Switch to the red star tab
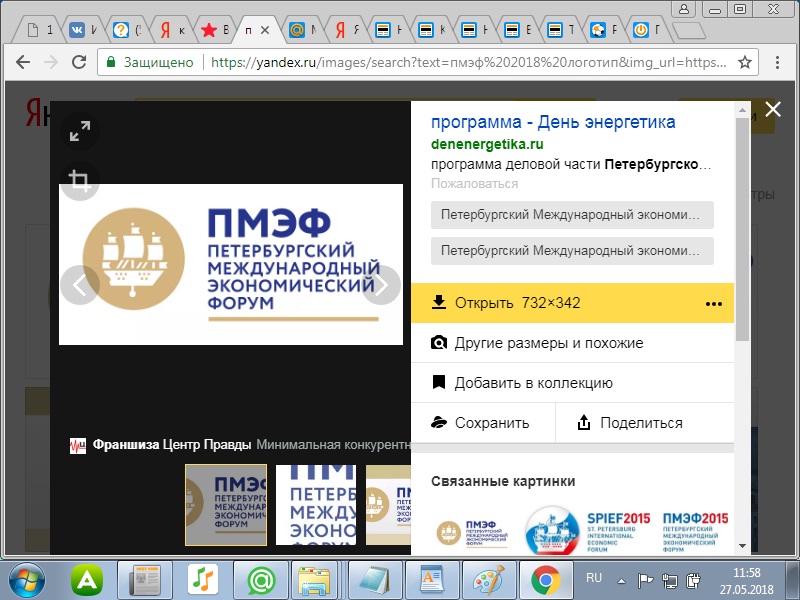 coord(213,31)
